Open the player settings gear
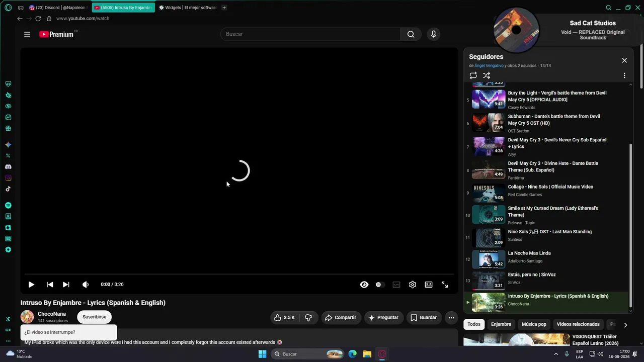 pyautogui.click(x=413, y=285)
